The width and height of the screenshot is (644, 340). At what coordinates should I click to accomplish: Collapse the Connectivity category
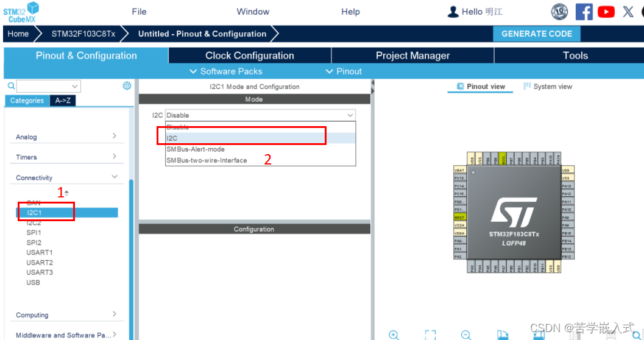coord(66,177)
